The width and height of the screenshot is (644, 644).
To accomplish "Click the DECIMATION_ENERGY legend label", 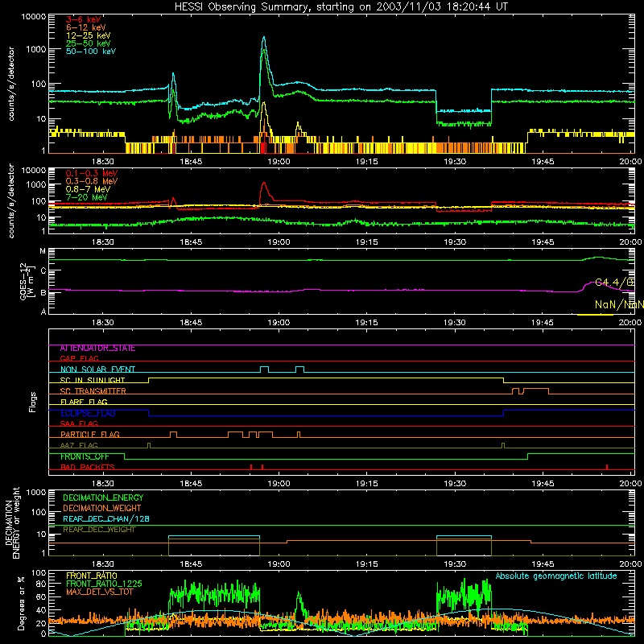I will pos(103,497).
